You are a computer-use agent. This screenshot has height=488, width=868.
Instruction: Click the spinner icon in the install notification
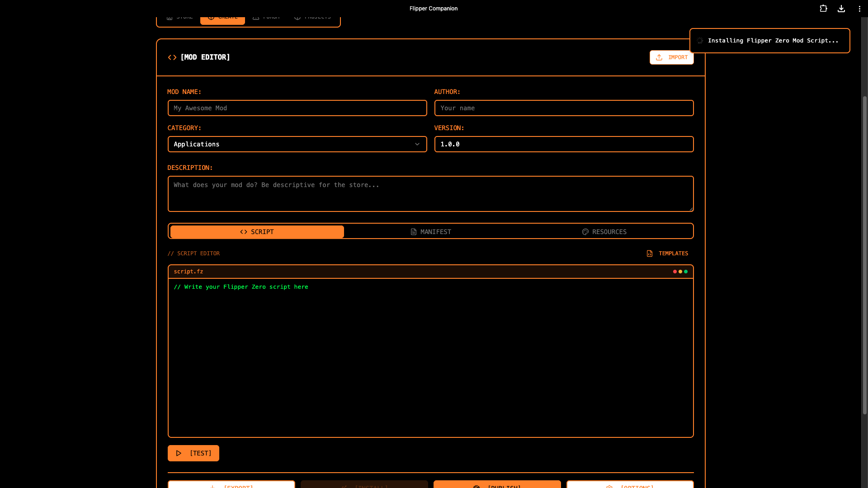(700, 41)
